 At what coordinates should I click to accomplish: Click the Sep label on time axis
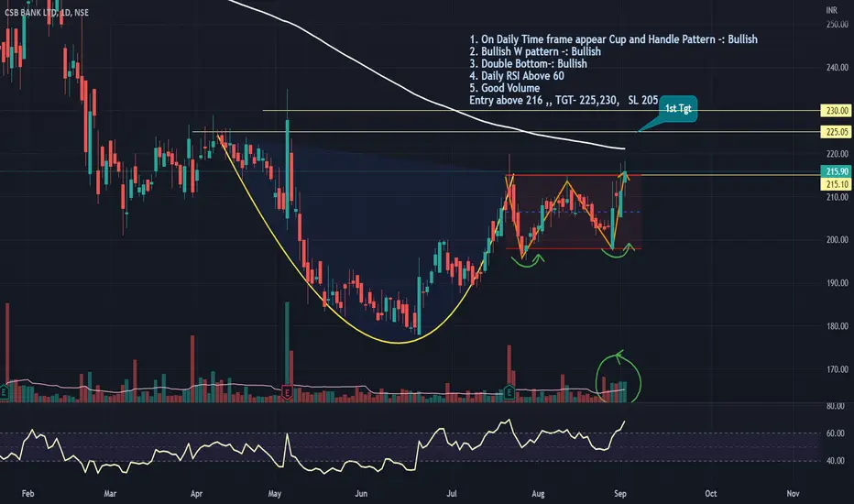coord(620,494)
